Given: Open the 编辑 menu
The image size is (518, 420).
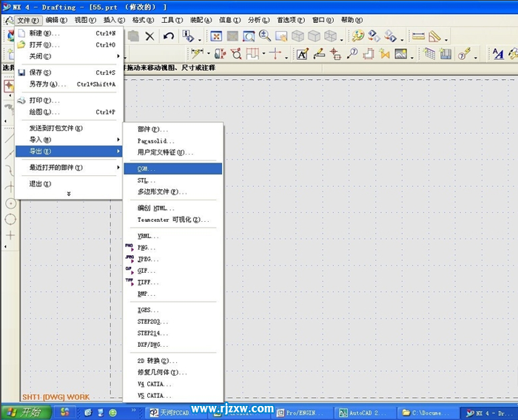Looking at the screenshot, I should (56, 20).
